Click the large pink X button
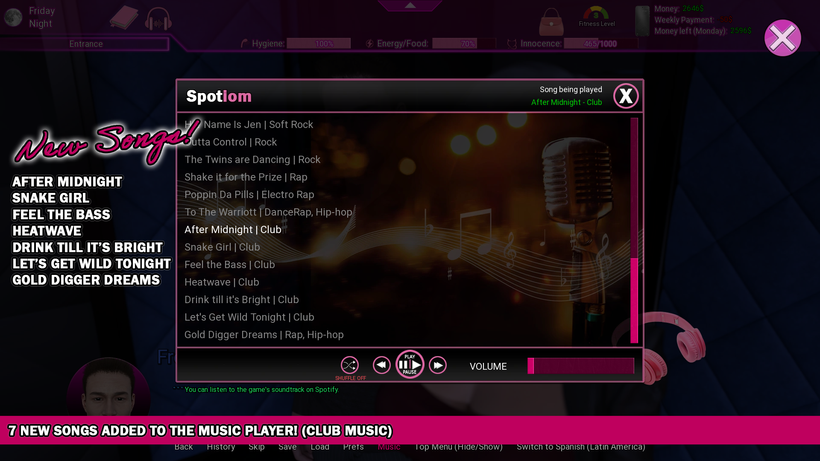 point(782,38)
